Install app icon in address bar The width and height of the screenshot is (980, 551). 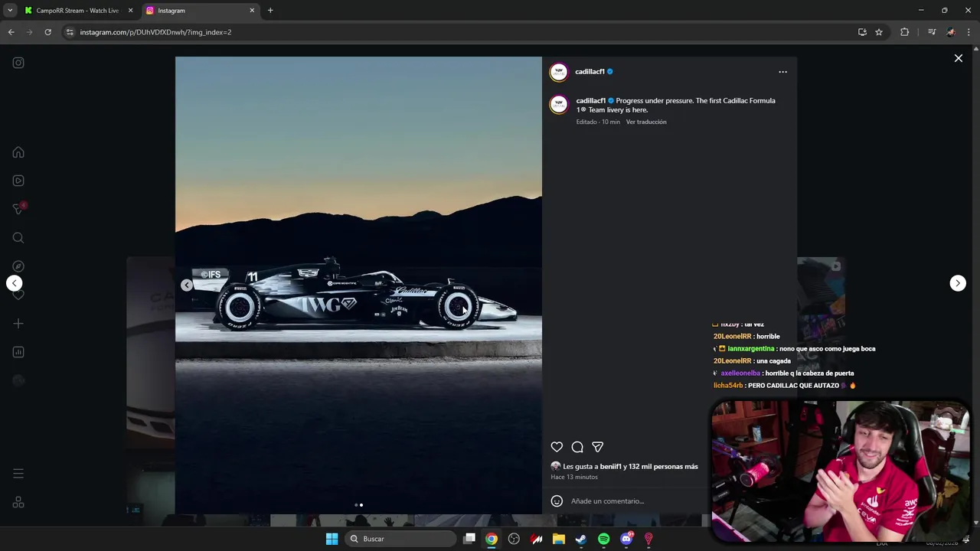(862, 32)
